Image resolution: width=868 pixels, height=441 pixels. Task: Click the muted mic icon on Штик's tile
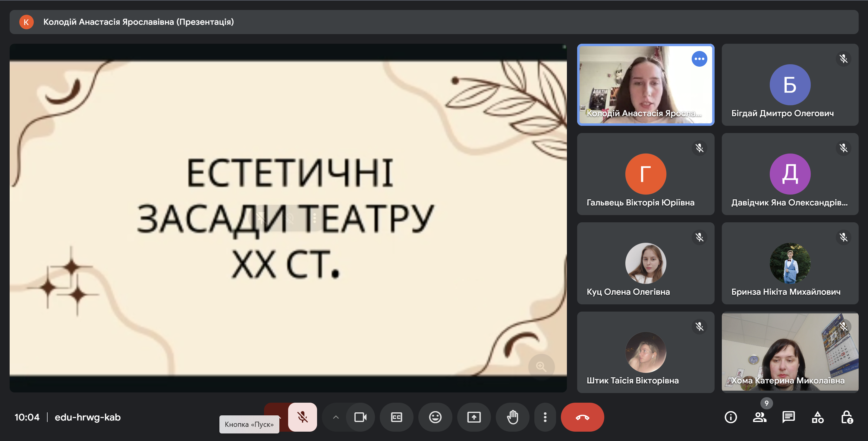699,326
